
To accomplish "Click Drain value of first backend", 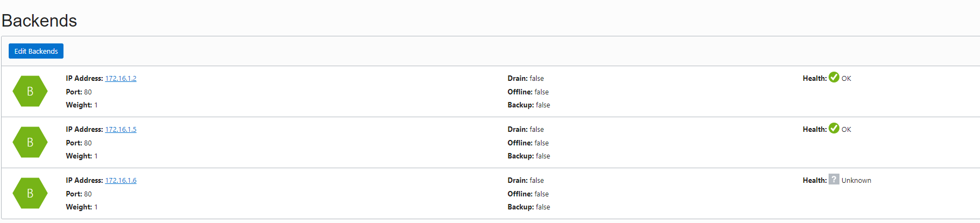I will (x=537, y=79).
